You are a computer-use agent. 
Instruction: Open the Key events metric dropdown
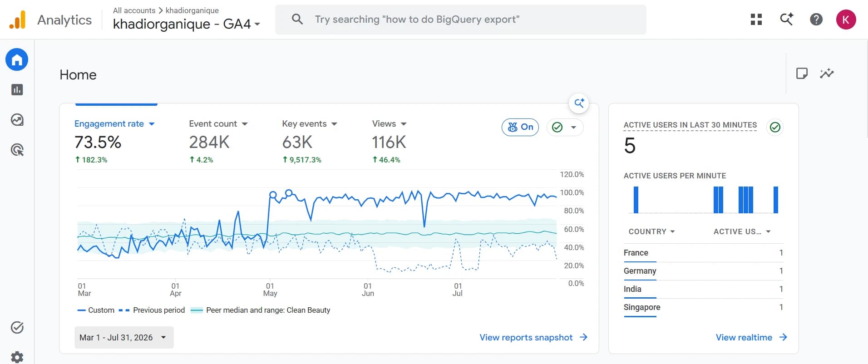(310, 124)
